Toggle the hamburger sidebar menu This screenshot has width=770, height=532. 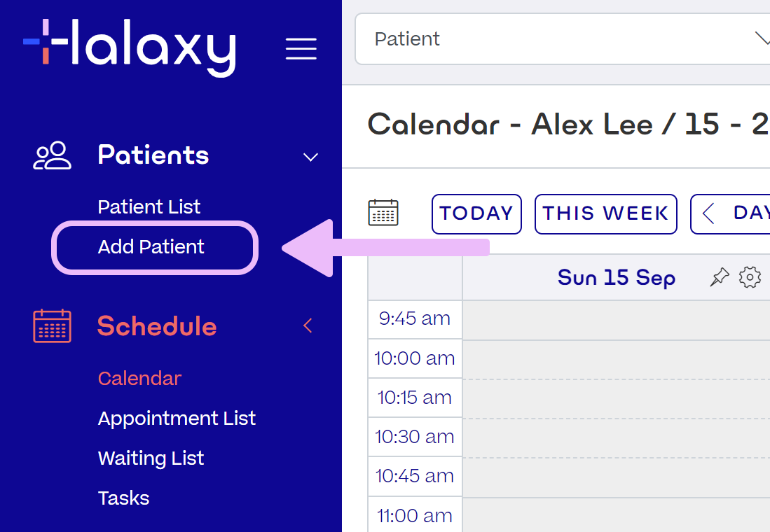[x=301, y=49]
